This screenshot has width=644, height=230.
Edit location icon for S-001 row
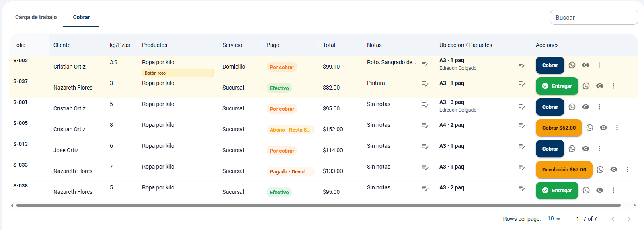pyautogui.click(x=521, y=106)
